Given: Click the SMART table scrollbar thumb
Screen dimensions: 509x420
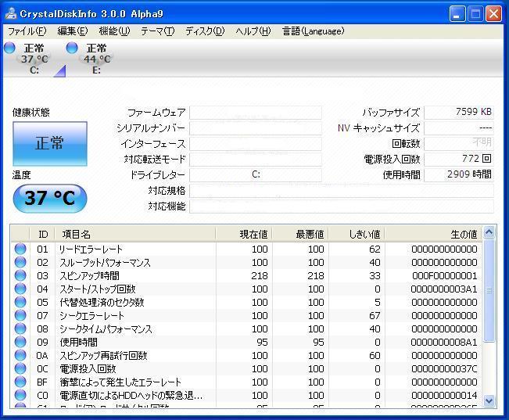Looking at the screenshot, I should (489, 291).
